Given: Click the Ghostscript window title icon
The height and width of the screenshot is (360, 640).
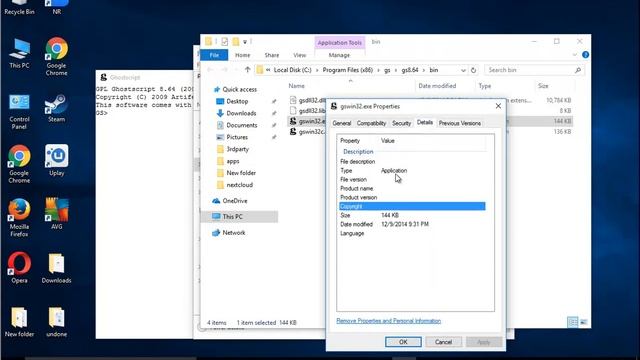Looking at the screenshot, I should tap(104, 77).
